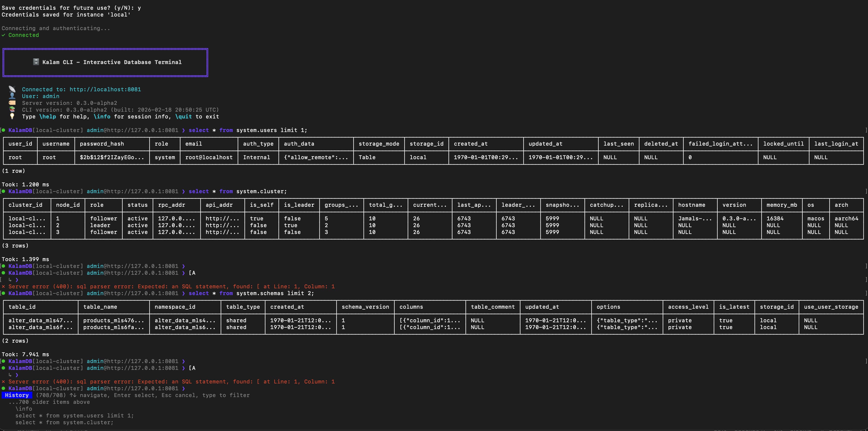Click the green Connected checkmark
The image size is (868, 431).
[3, 35]
